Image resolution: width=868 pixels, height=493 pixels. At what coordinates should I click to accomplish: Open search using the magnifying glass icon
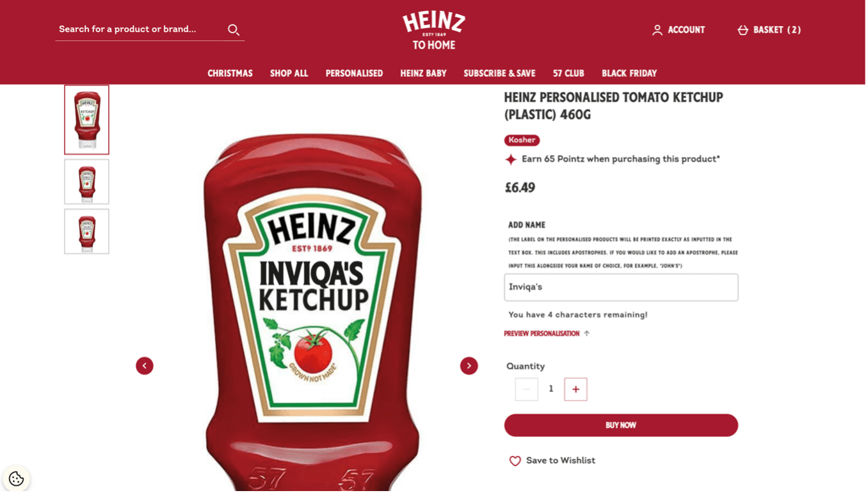point(233,29)
